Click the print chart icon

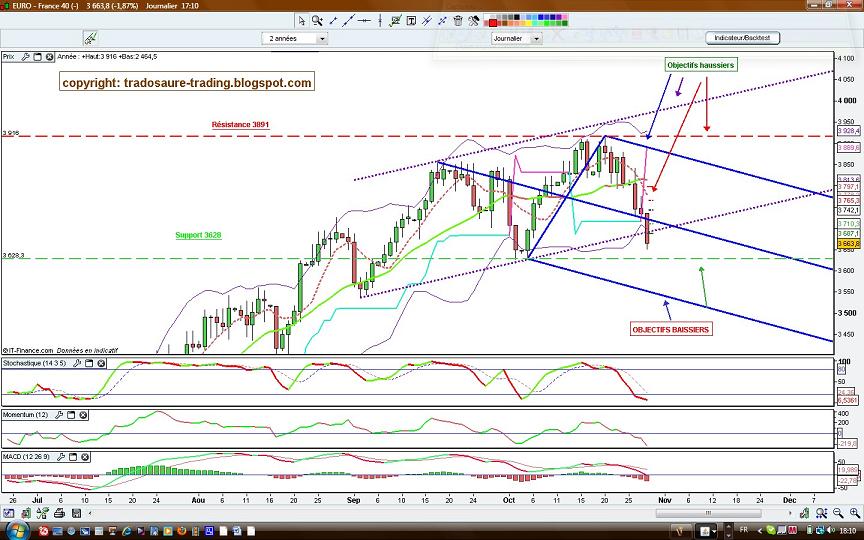coord(60,514)
